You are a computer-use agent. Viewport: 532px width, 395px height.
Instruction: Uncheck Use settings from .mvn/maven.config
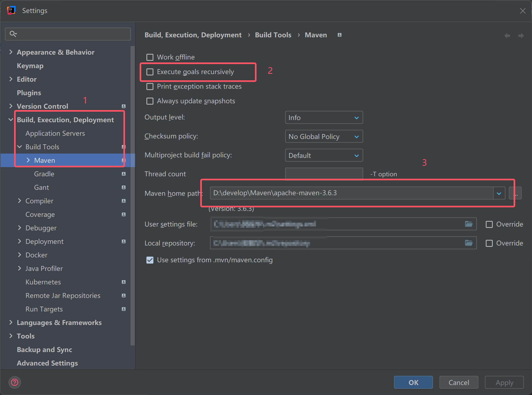(150, 260)
